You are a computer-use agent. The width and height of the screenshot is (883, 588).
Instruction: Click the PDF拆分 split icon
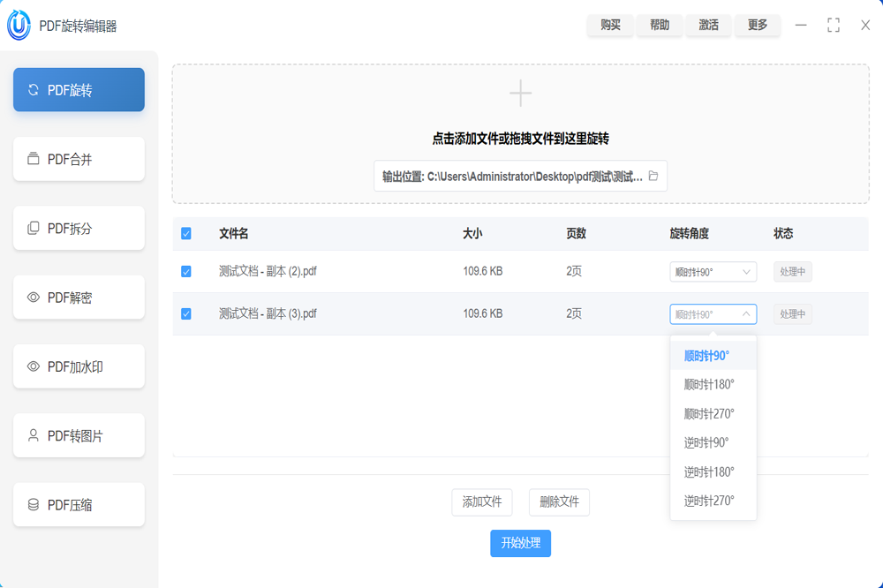point(34,228)
